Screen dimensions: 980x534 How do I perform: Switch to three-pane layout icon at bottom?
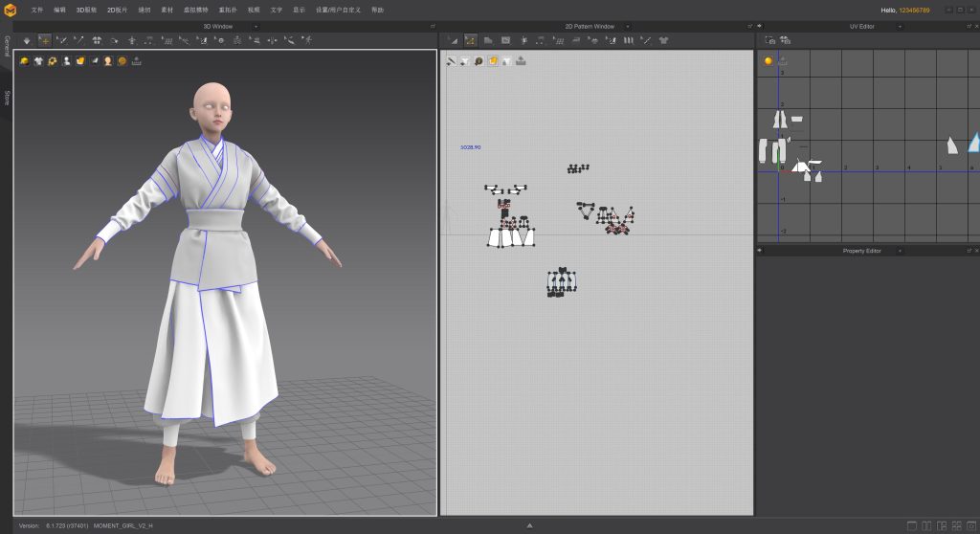pos(942,526)
